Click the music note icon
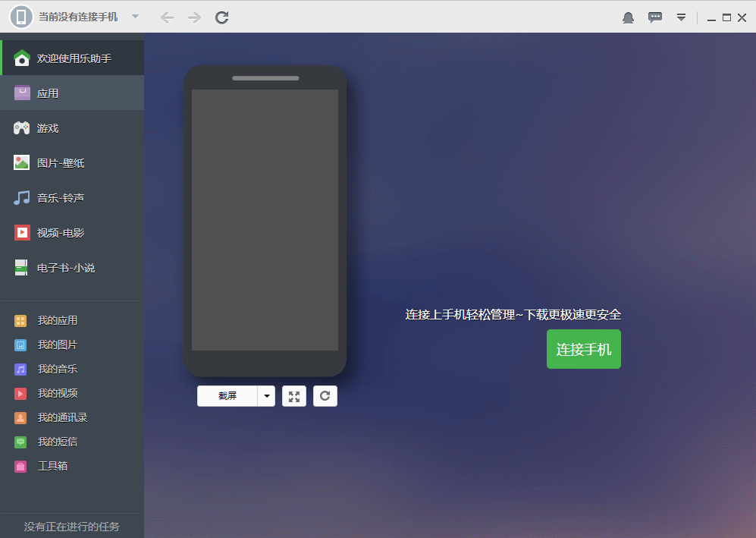 (x=21, y=198)
